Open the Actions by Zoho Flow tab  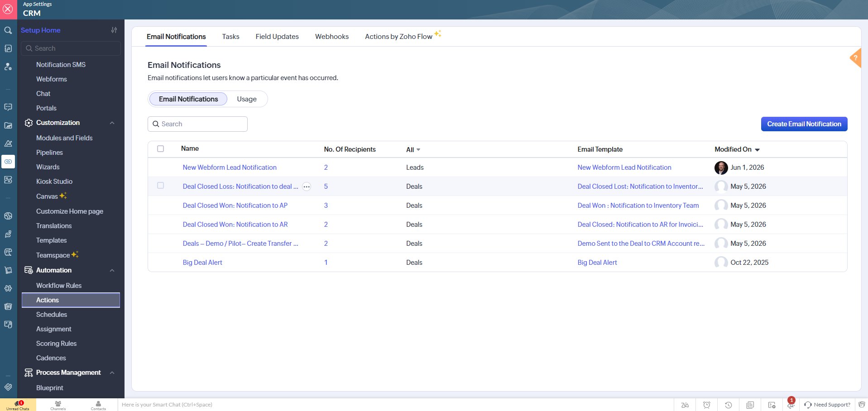tap(398, 37)
